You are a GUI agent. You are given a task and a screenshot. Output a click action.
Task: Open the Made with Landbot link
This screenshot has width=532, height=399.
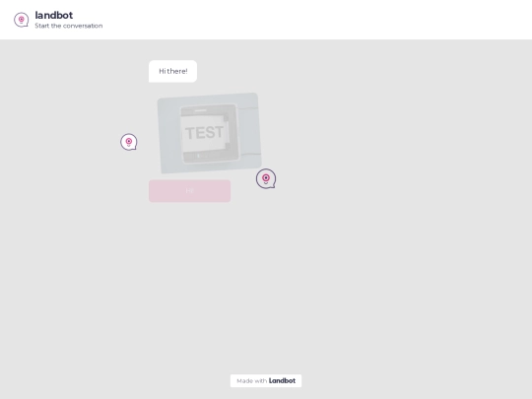[x=266, y=380]
